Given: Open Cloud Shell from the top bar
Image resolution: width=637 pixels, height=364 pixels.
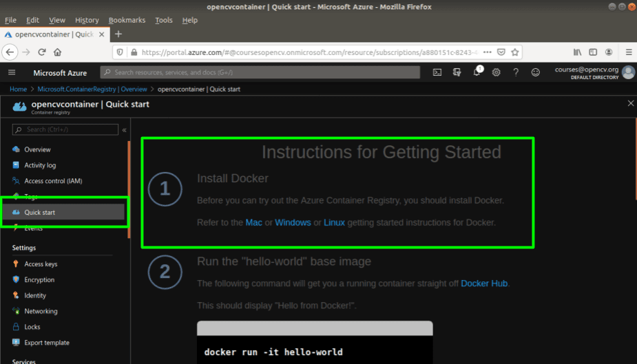Looking at the screenshot, I should point(437,72).
